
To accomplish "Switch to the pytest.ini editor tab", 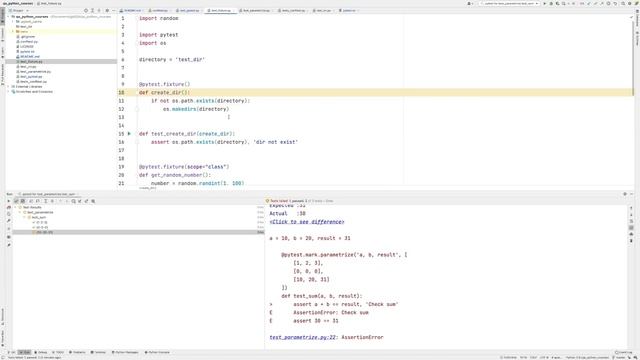I will point(348,10).
